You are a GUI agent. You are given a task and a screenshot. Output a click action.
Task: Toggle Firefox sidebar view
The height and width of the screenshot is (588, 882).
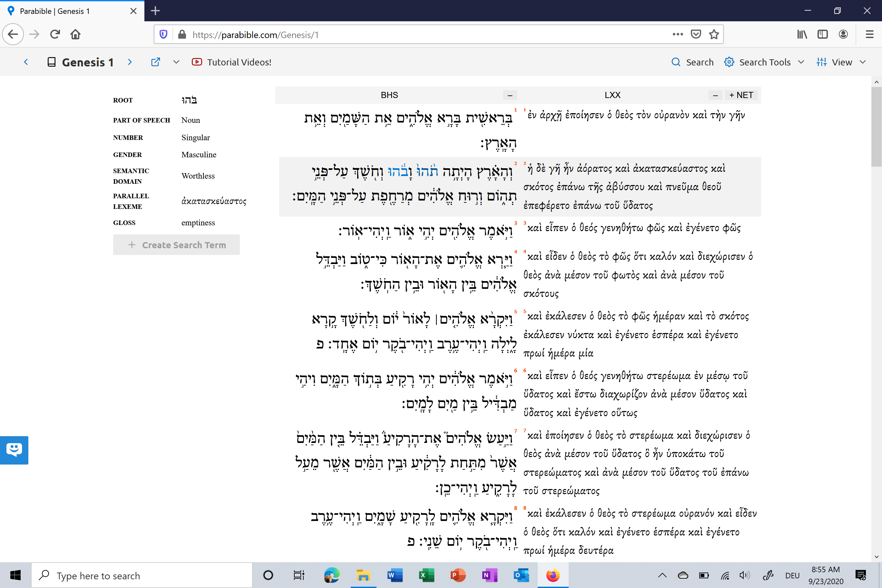click(x=822, y=34)
